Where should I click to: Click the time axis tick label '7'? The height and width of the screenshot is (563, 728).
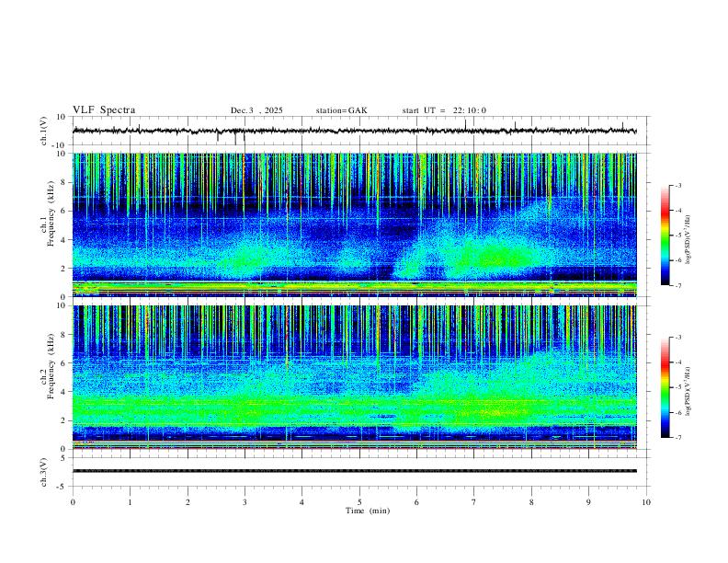pyautogui.click(x=474, y=502)
